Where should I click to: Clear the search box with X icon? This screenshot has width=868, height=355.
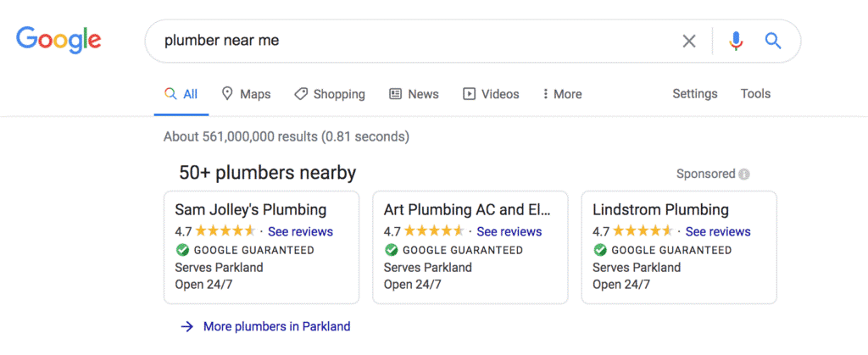point(688,41)
